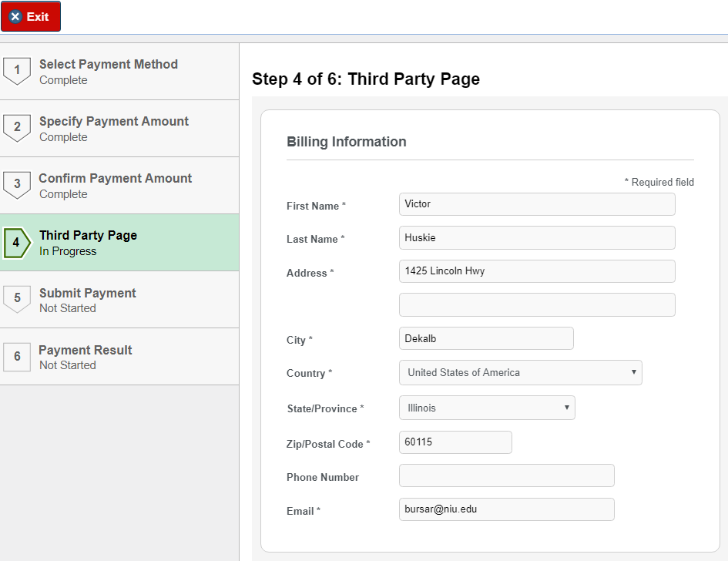Click the step 5 number badge icon
This screenshot has width=728, height=561.
(x=17, y=299)
